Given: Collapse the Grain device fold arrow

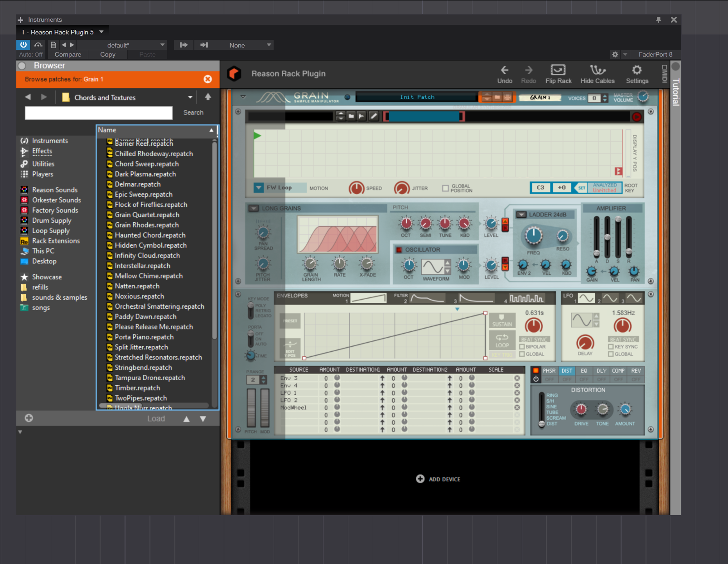Looking at the screenshot, I should 243,97.
